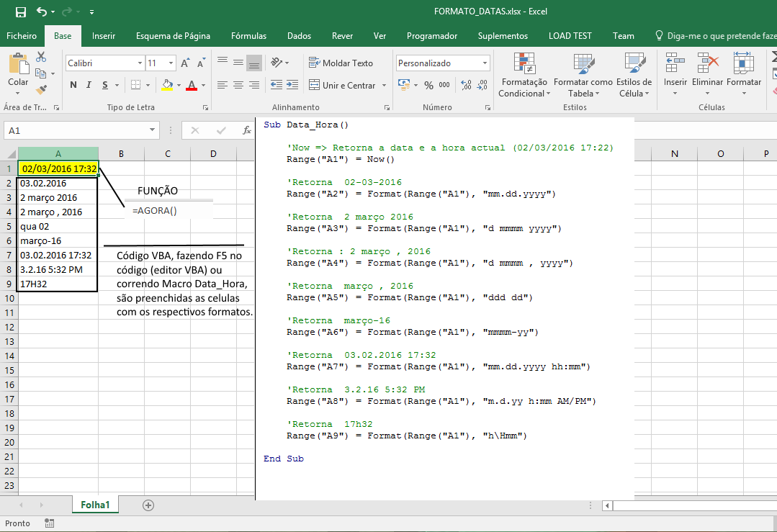Open Formatação Condicional menu
The height and width of the screenshot is (532, 777).
(524, 75)
